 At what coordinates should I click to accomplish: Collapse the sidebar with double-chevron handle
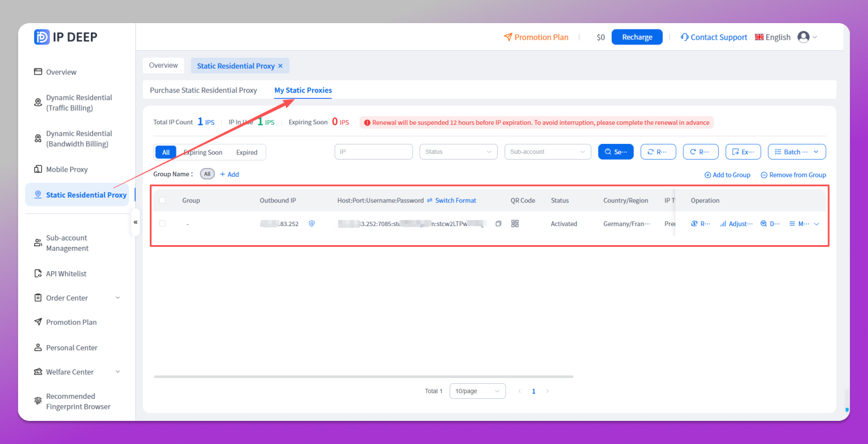pos(135,222)
